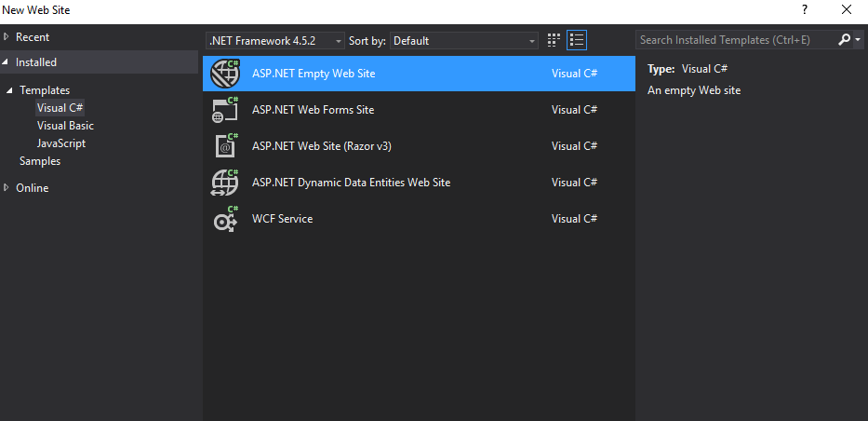This screenshot has height=421, width=868.
Task: Collapse the Templates tree node
Action: click(x=11, y=90)
